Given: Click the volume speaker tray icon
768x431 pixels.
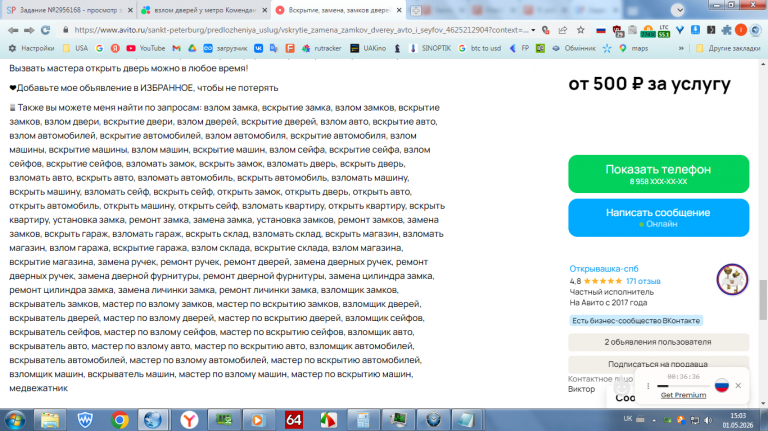Looking at the screenshot, I should pos(708,420).
